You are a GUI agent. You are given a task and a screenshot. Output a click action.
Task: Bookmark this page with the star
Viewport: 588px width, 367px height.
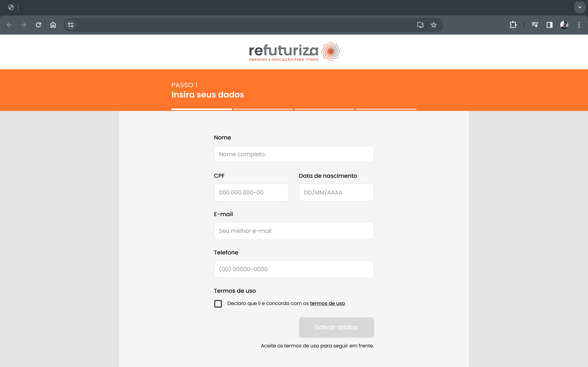pos(434,25)
